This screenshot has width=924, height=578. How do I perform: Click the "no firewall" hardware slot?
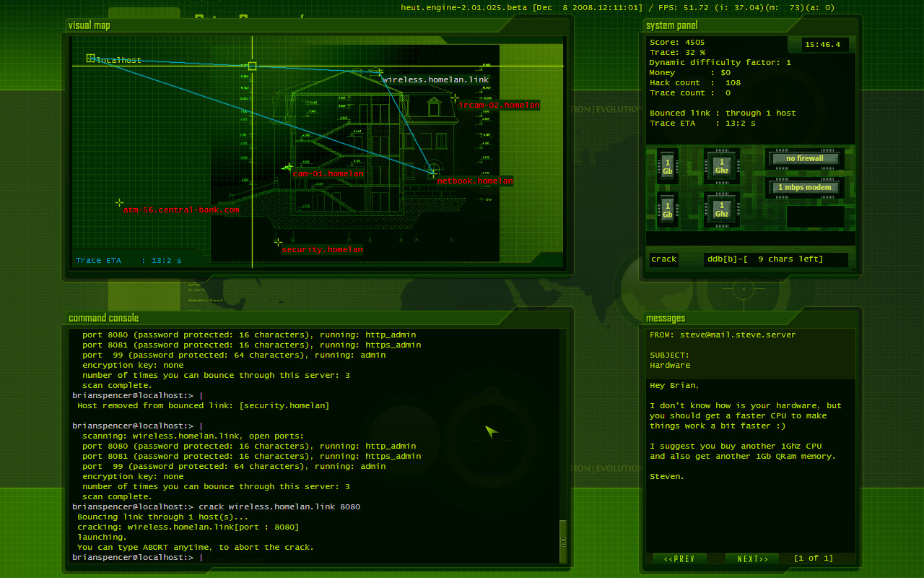tap(805, 159)
